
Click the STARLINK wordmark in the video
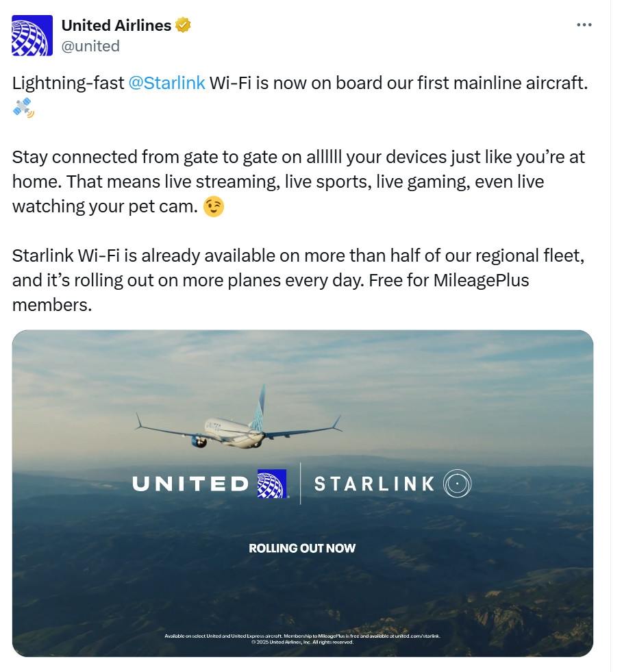(x=374, y=484)
